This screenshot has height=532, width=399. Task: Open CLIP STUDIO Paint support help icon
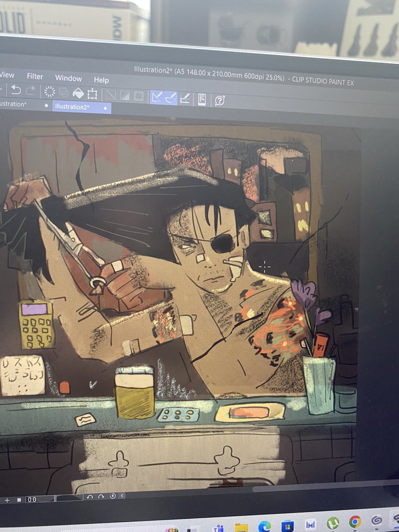coord(219,101)
